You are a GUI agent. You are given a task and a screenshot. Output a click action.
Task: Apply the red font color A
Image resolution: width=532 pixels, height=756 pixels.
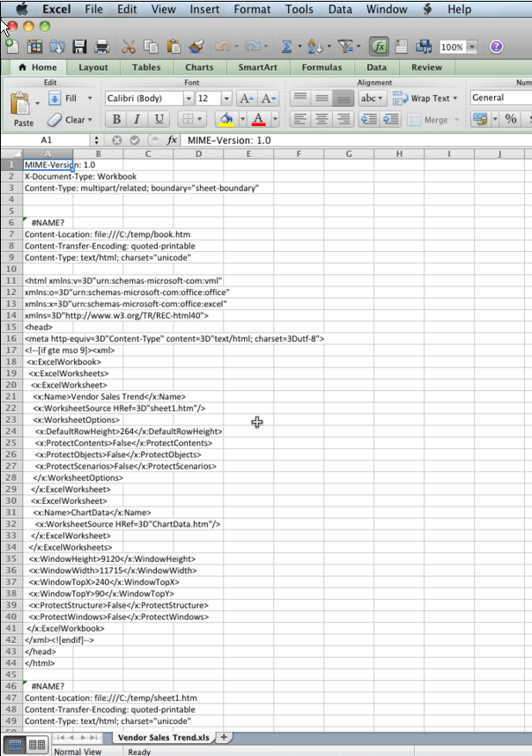coord(259,119)
